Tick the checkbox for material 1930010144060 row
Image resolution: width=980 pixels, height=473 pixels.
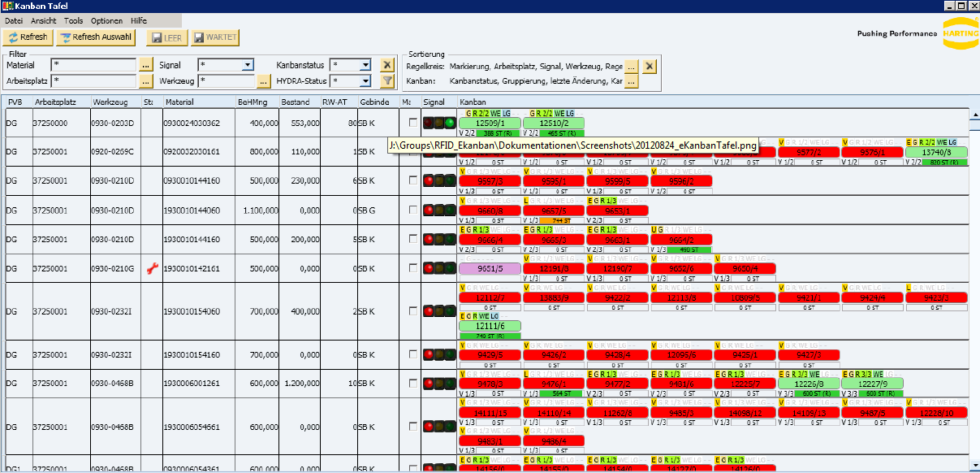(414, 210)
